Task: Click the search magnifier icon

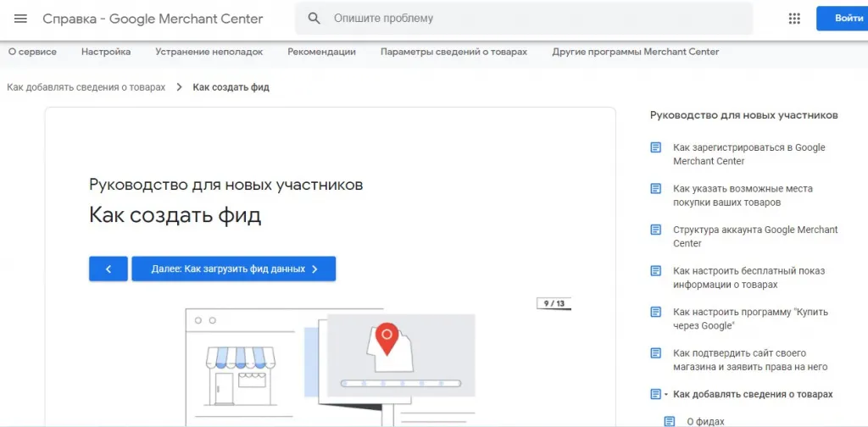Action: [x=314, y=19]
